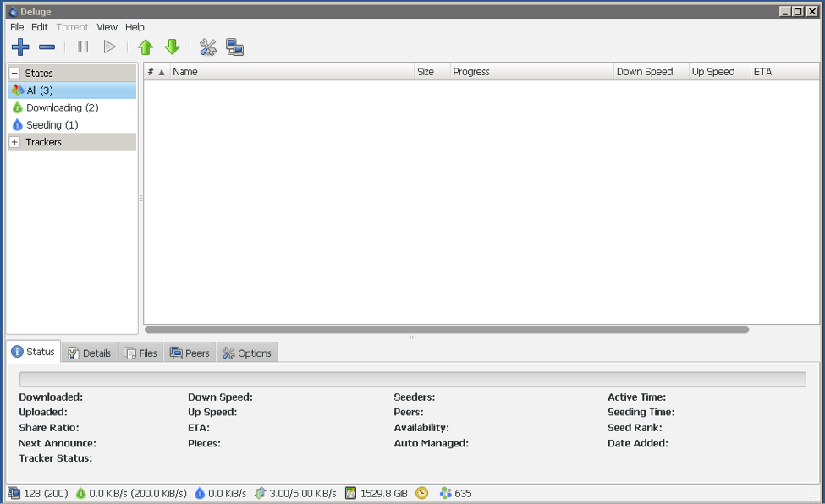Switch to the Status tab
The image size is (825, 504).
pyautogui.click(x=34, y=352)
